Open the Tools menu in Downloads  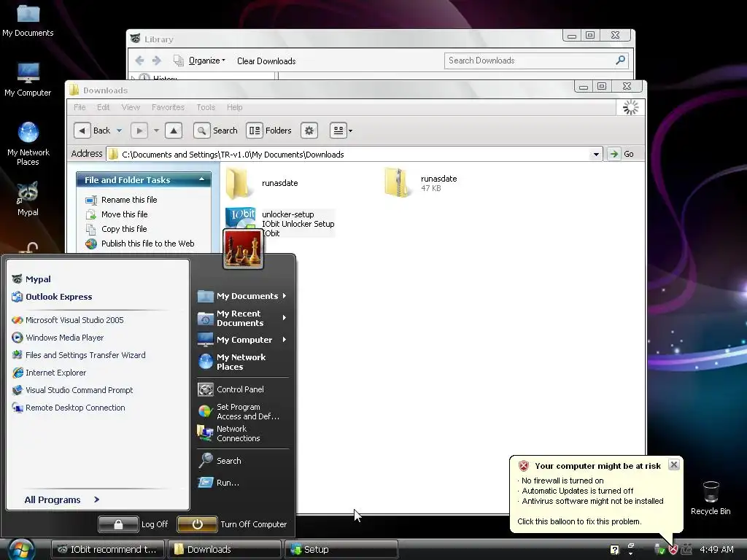pos(206,107)
